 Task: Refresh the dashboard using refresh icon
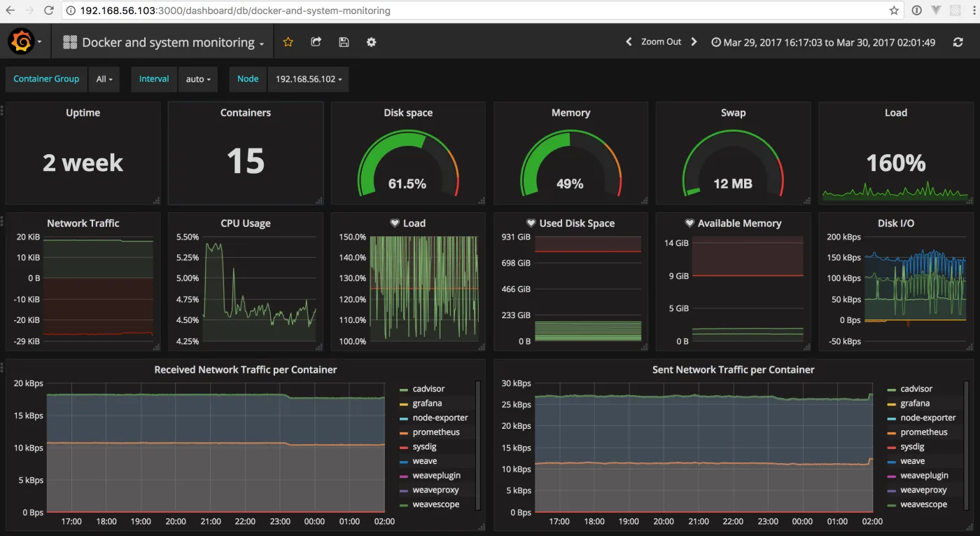pyautogui.click(x=958, y=42)
